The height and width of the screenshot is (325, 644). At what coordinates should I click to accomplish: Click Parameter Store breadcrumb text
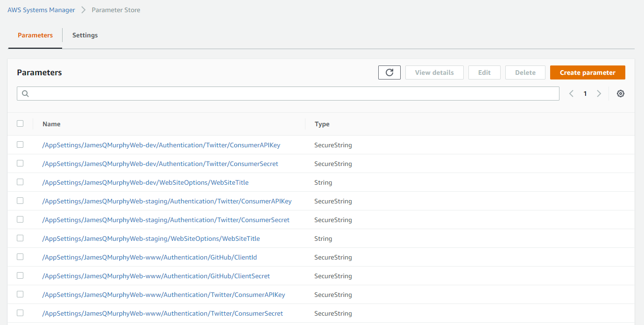116,10
